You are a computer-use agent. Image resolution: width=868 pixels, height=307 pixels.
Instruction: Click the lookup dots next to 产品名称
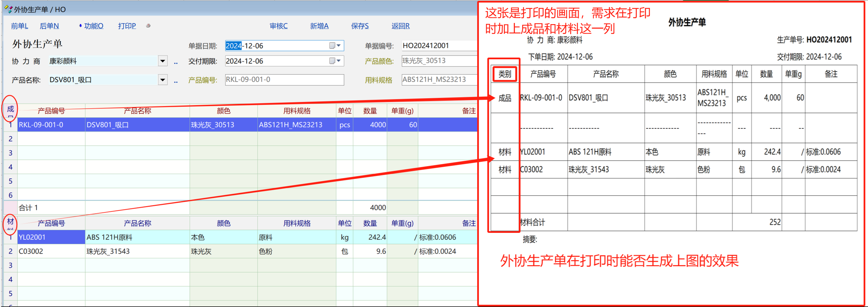(175, 81)
